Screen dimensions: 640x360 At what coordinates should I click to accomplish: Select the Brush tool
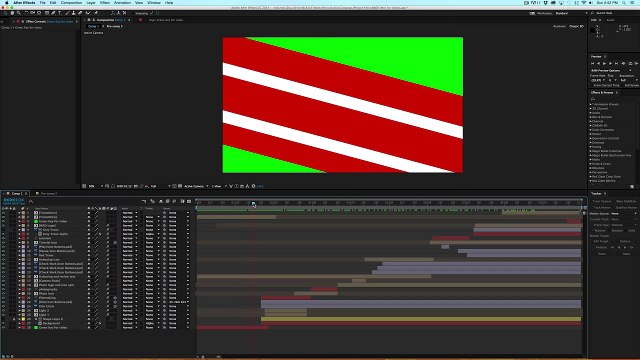click(67, 13)
